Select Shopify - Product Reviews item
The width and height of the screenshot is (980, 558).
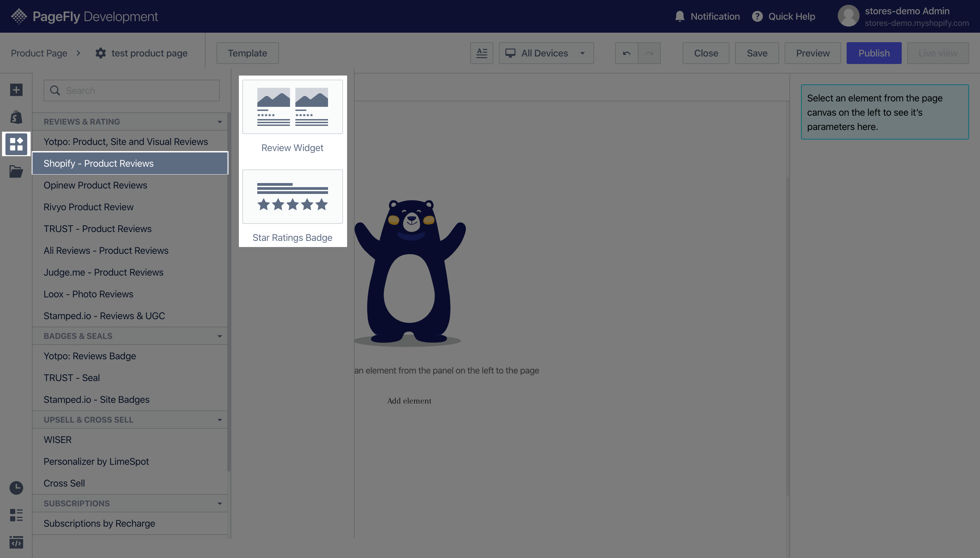click(130, 163)
